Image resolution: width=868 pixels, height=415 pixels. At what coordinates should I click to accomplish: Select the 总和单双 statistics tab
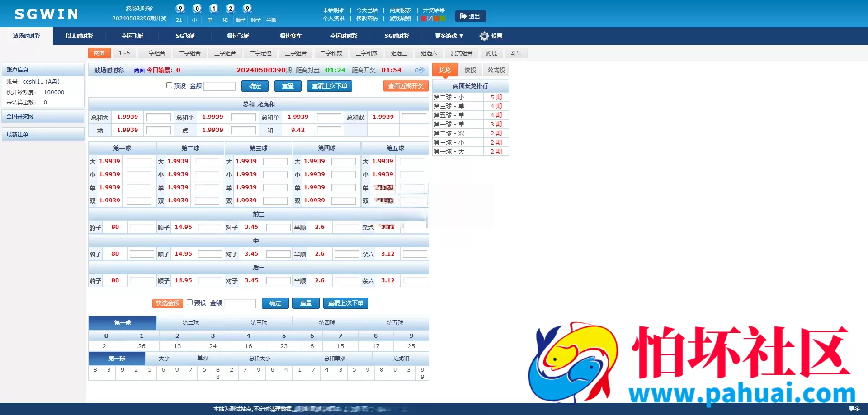(x=335, y=359)
